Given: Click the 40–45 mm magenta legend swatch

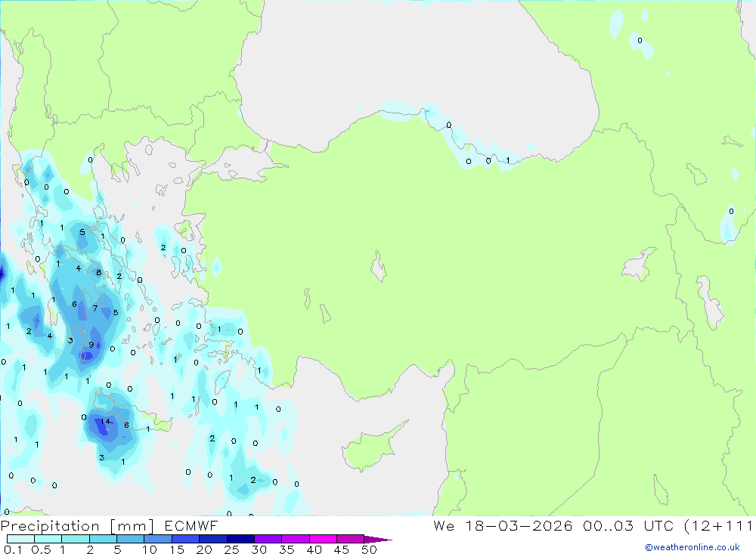Looking at the screenshot, I should 323,539.
